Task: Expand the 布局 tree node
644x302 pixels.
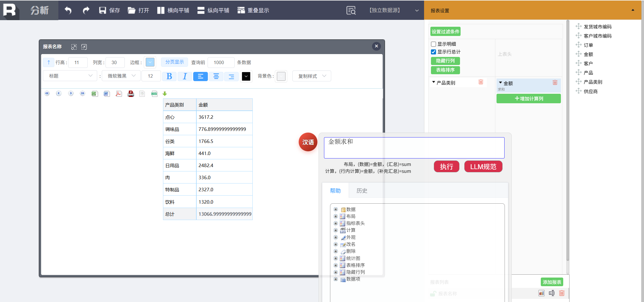Action: [336, 216]
